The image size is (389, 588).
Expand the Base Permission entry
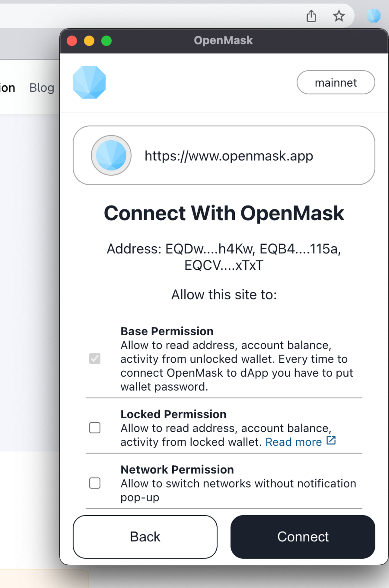coord(167,331)
